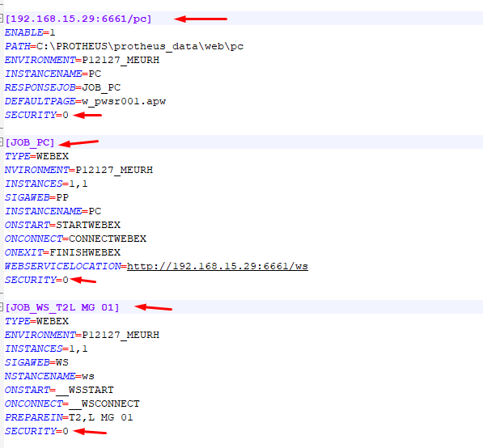Click INSTANCES=1,1 under [JOB_PC]
483x448 pixels.
click(46, 184)
